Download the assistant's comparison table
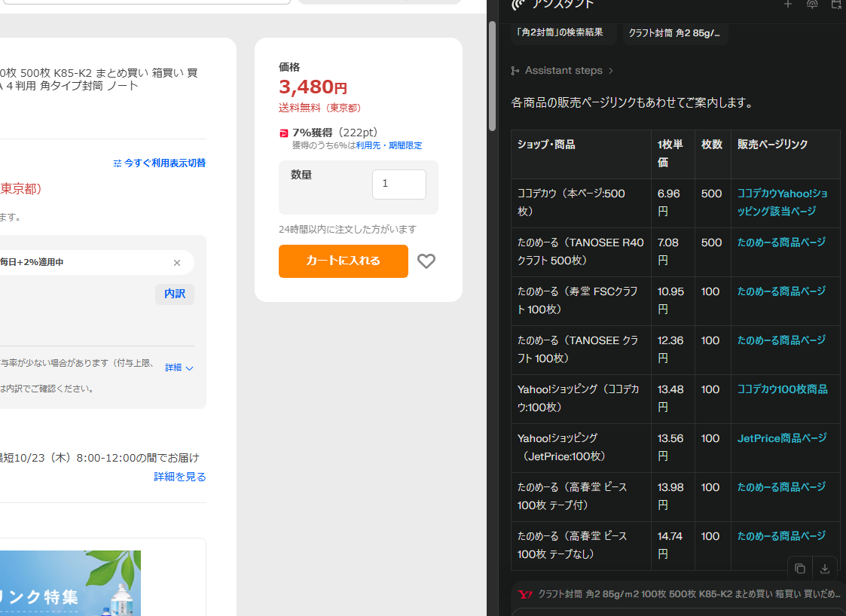 825,569
